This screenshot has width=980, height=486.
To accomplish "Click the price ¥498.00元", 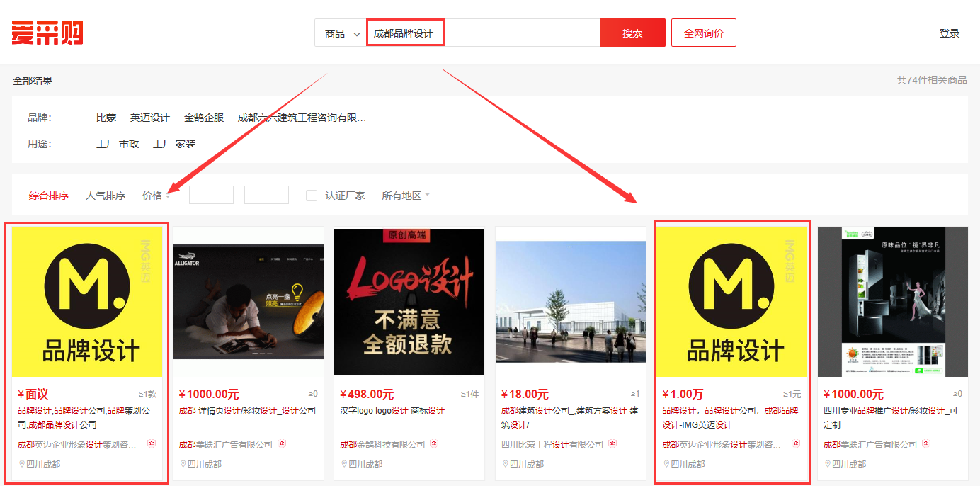I will tap(367, 395).
